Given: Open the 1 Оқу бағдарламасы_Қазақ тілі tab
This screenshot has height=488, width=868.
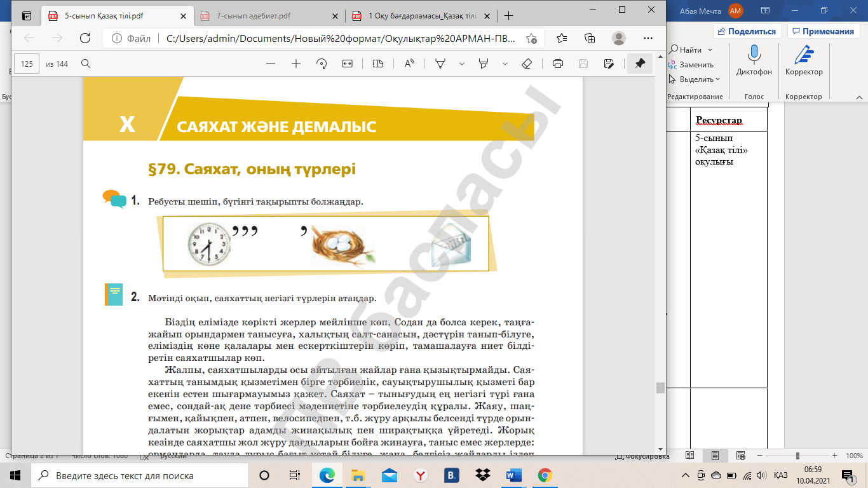Looking at the screenshot, I should click(x=420, y=16).
